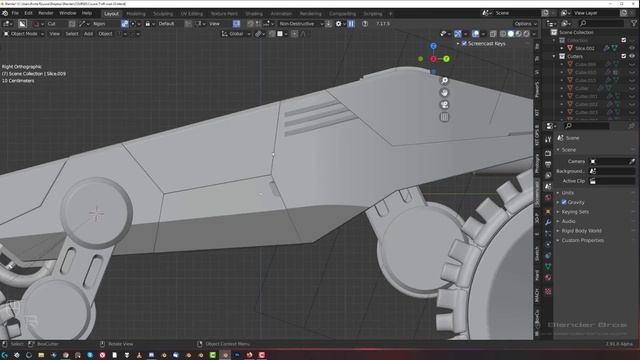Viewport: 640px width, 360px height.
Task: Toggle the Screencast Keys checkbox
Action: tap(464, 43)
